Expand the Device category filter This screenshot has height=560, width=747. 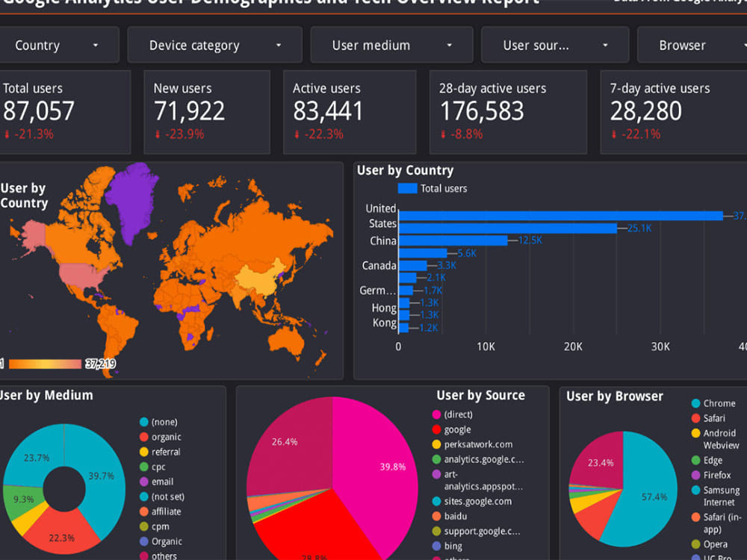(214, 45)
